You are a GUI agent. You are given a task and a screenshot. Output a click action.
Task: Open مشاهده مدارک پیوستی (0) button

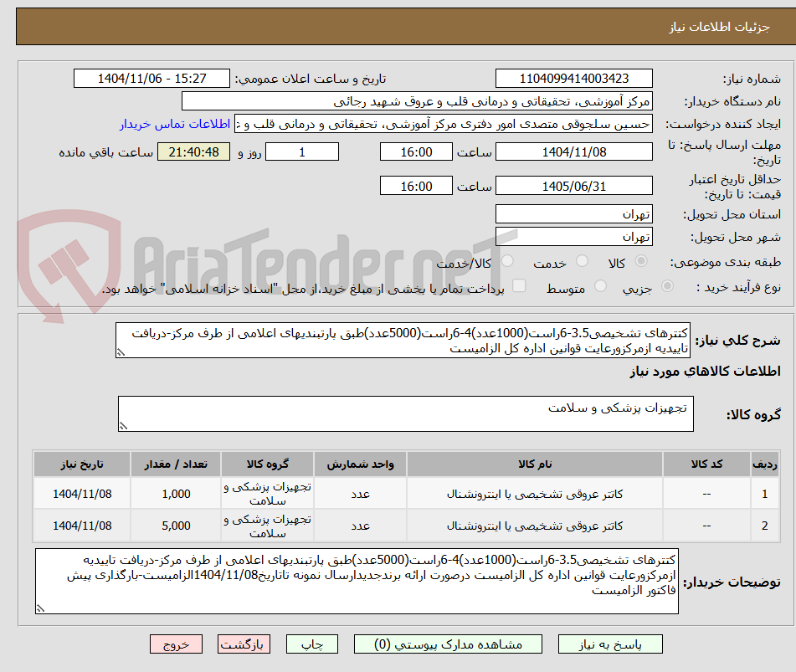tap(448, 644)
